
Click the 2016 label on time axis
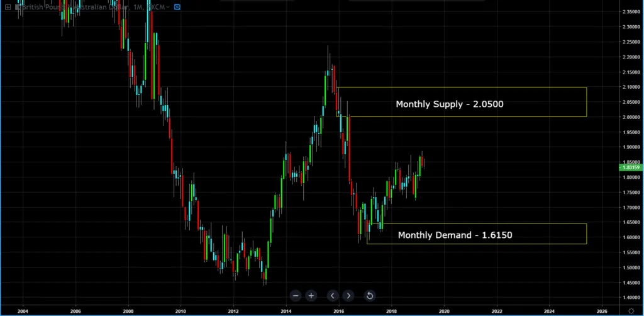click(x=339, y=311)
